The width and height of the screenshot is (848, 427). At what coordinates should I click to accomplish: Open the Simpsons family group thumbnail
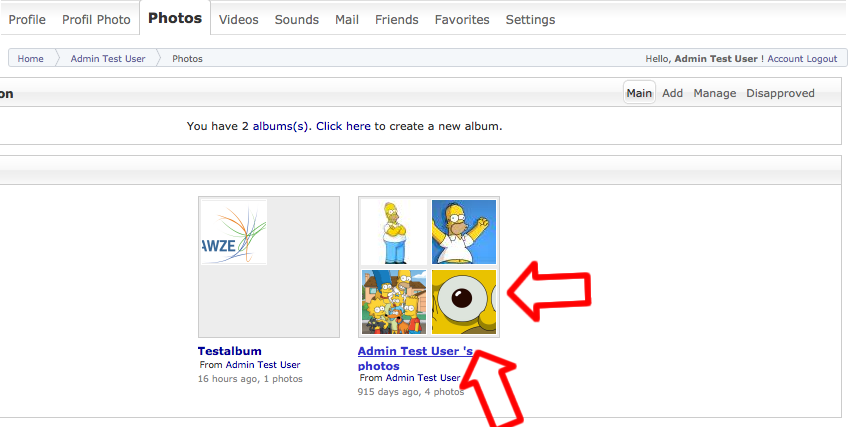pos(394,301)
